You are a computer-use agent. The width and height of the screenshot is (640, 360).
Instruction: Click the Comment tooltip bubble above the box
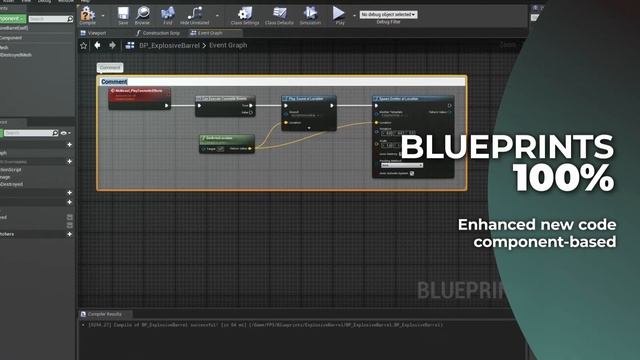point(110,67)
